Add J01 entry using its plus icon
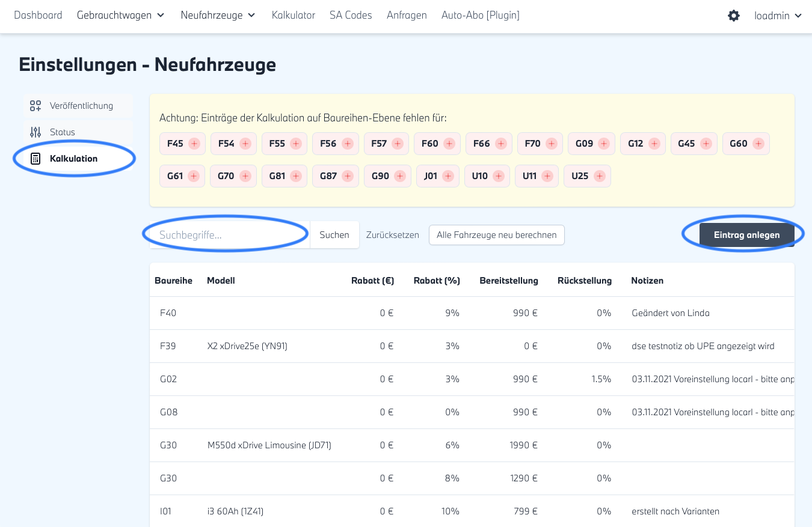The image size is (812, 527). click(448, 176)
